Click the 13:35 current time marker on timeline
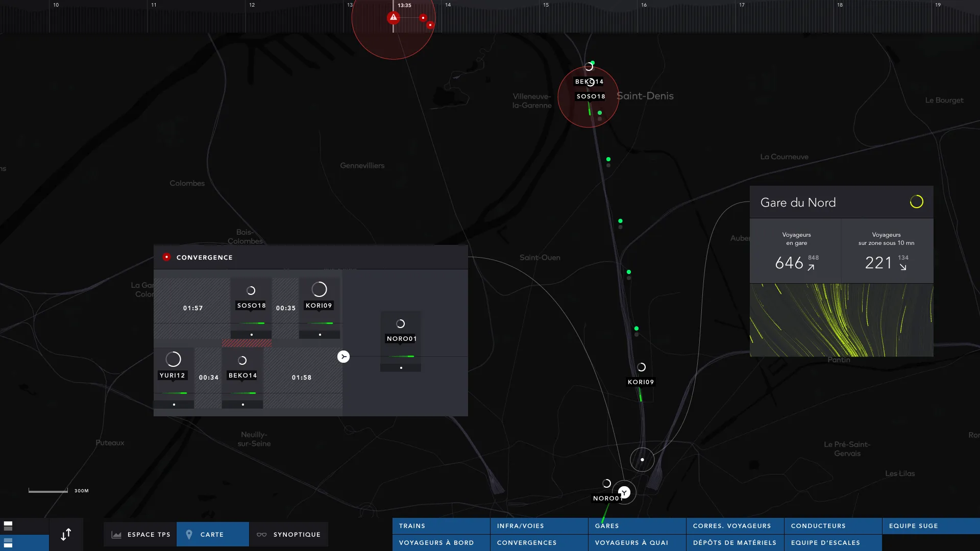Image resolution: width=980 pixels, height=551 pixels. 404,5
